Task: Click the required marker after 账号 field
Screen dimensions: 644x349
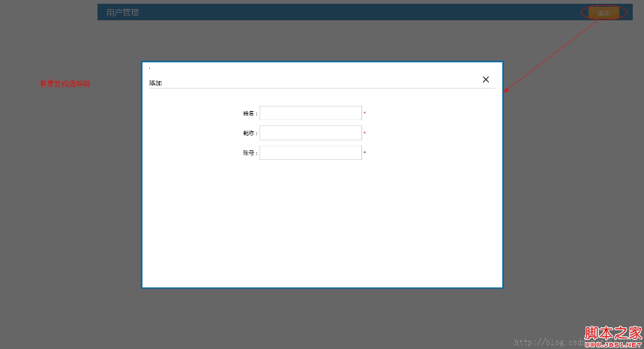Action: pyautogui.click(x=365, y=153)
